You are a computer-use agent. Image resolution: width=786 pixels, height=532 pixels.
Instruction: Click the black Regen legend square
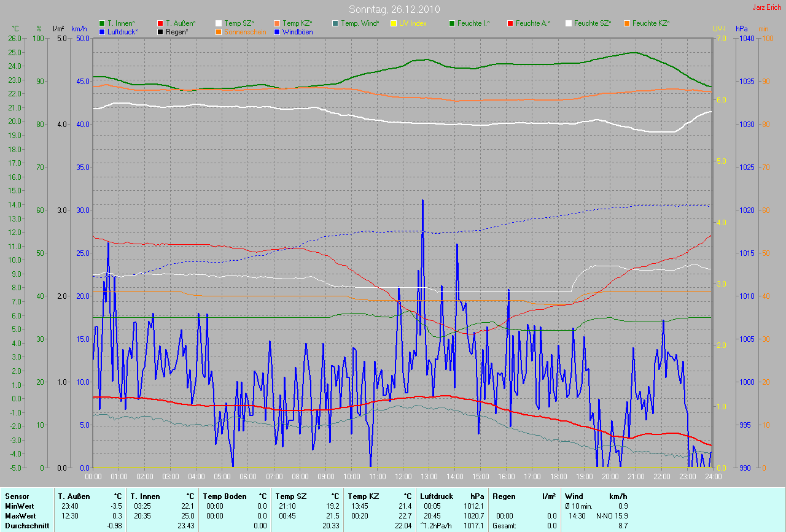(x=160, y=32)
